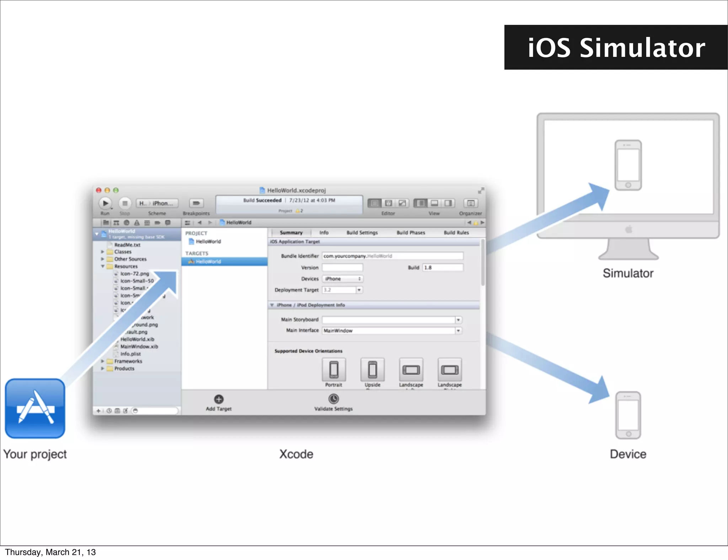The image size is (728, 560).
Task: Toggle Upside Down orientation
Action: tap(373, 370)
